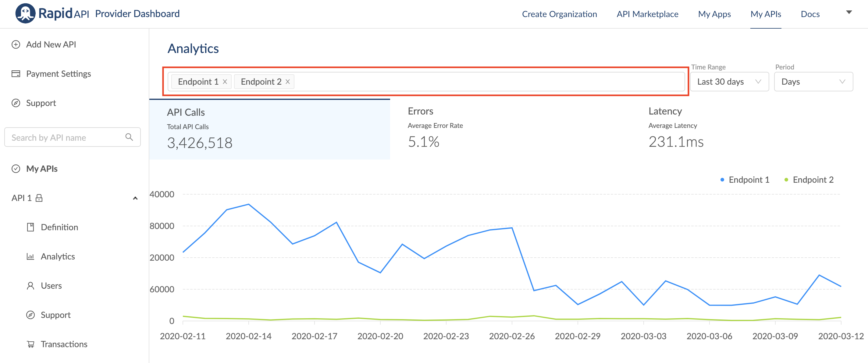Remove the Endpoint 1 tag

pyautogui.click(x=225, y=82)
